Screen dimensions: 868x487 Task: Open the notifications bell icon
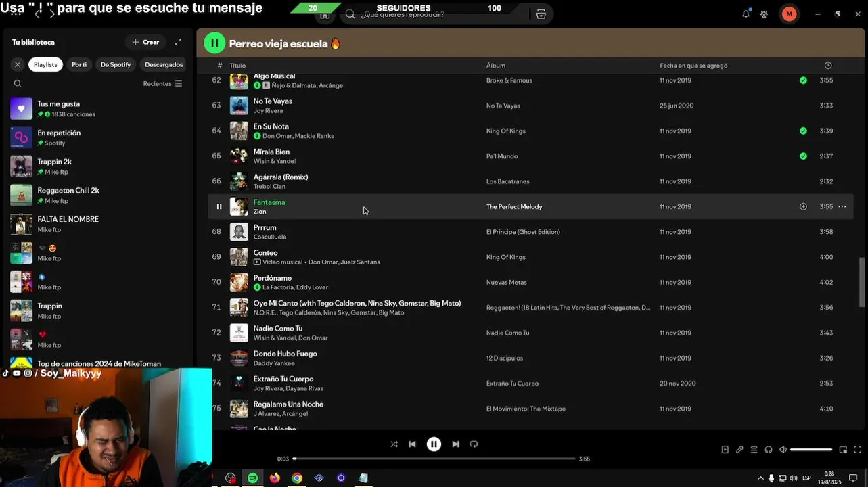pyautogui.click(x=746, y=14)
